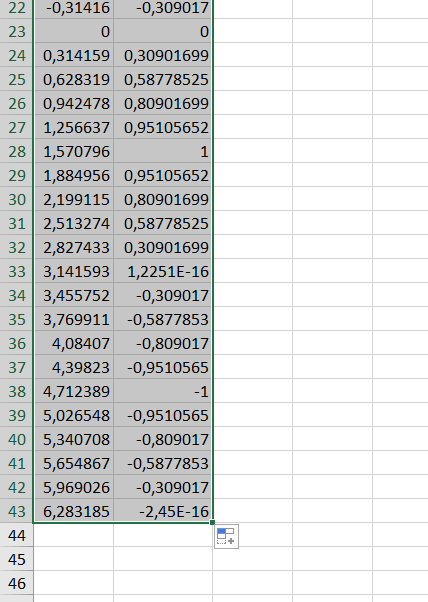Click the 0,30901699 cell in row 24
This screenshot has width=428, height=602.
[x=163, y=55]
